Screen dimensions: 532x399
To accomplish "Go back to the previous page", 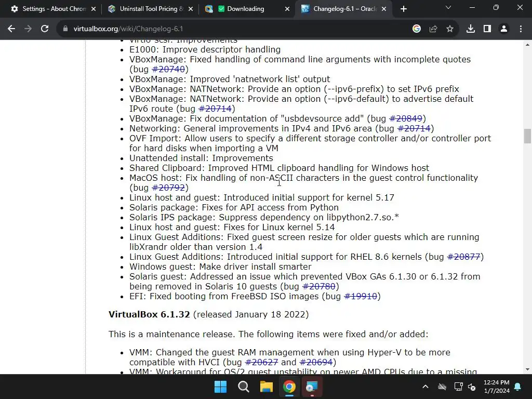I will 11,29.
